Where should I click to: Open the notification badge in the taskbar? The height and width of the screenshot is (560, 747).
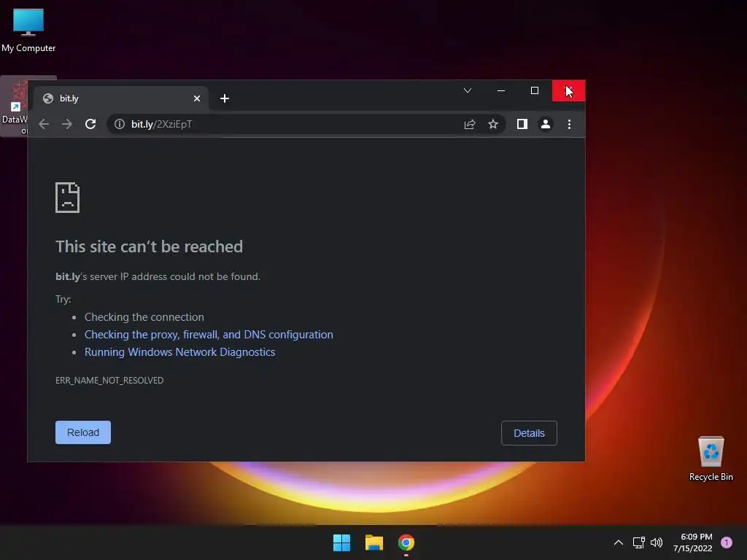[727, 542]
